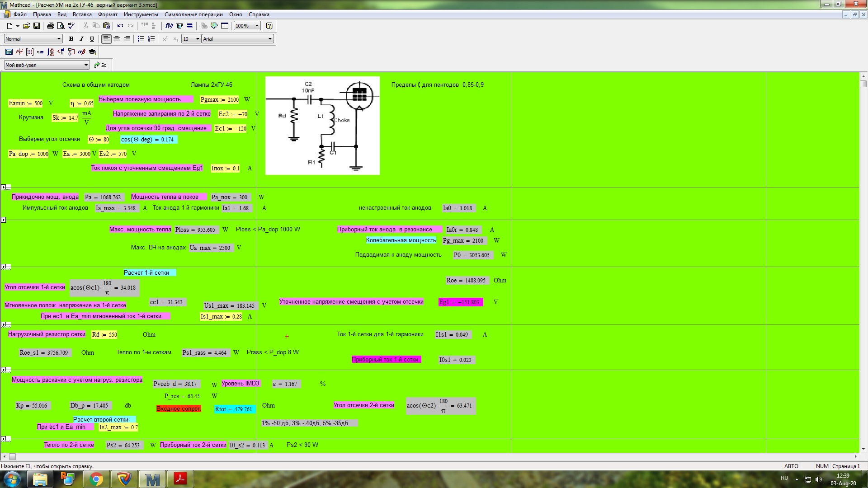
Task: Open the Evaluation (x=) palette
Action: (x=40, y=52)
